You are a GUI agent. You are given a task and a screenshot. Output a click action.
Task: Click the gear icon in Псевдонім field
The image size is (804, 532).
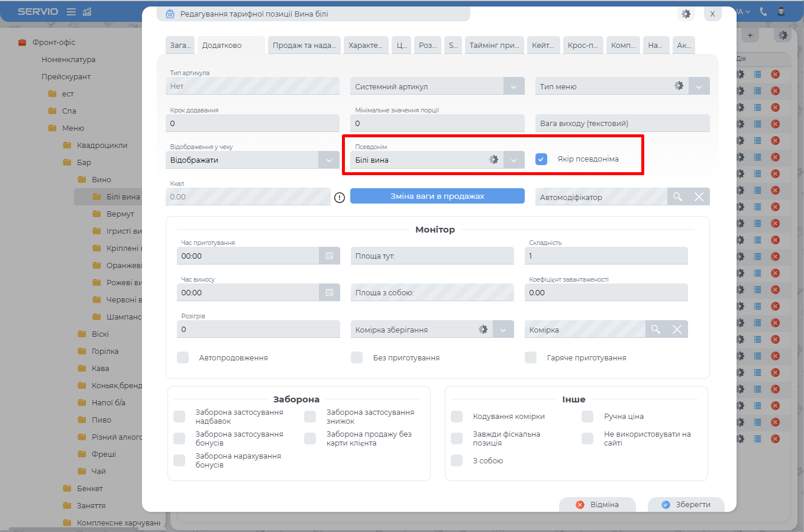[x=493, y=160]
